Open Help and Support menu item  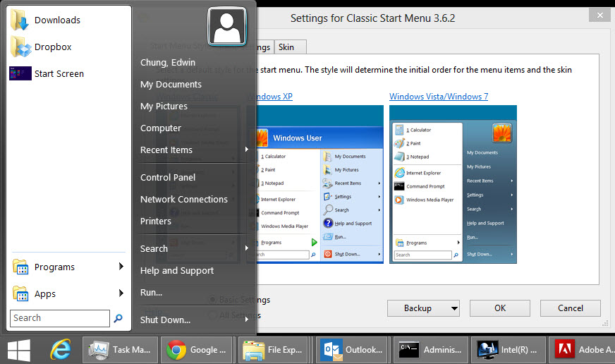(x=176, y=271)
